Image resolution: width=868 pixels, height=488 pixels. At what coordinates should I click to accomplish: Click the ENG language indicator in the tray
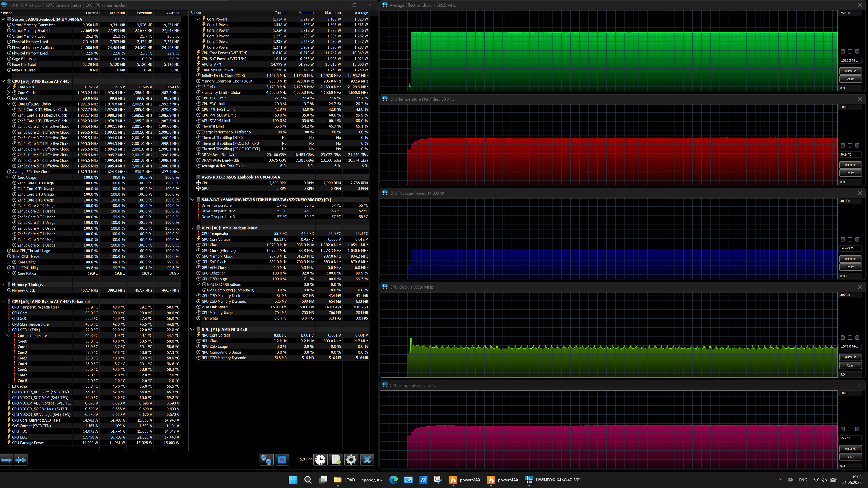coord(803,480)
